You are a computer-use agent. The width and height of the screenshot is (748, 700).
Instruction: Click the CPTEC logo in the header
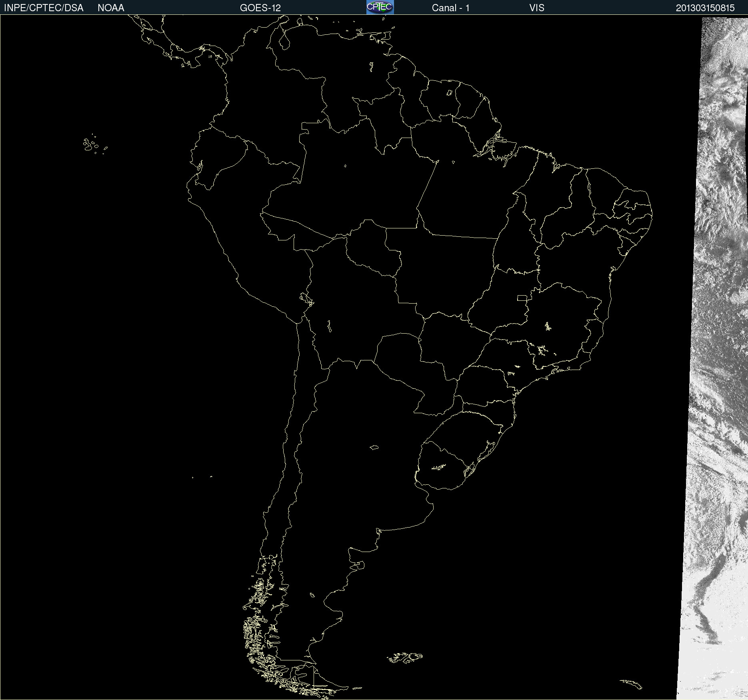[380, 7]
